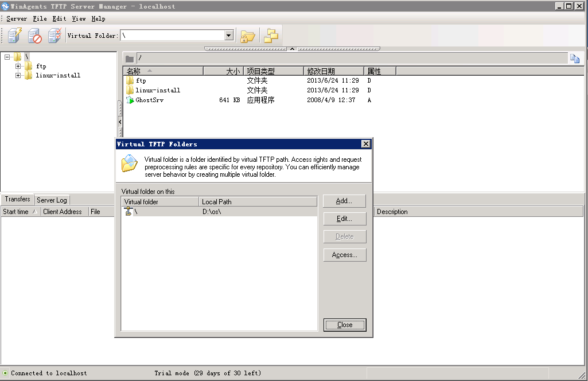Image resolution: width=588 pixels, height=381 pixels.
Task: Open the Server menu
Action: 17,19
